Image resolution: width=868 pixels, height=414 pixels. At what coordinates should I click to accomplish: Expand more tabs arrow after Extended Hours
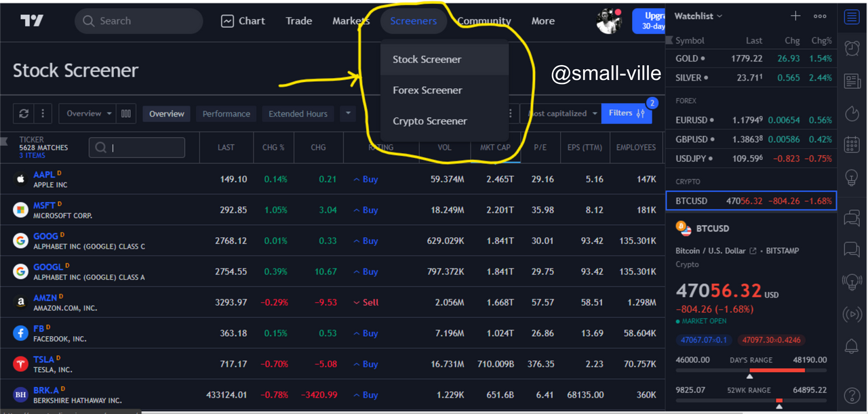click(x=347, y=113)
